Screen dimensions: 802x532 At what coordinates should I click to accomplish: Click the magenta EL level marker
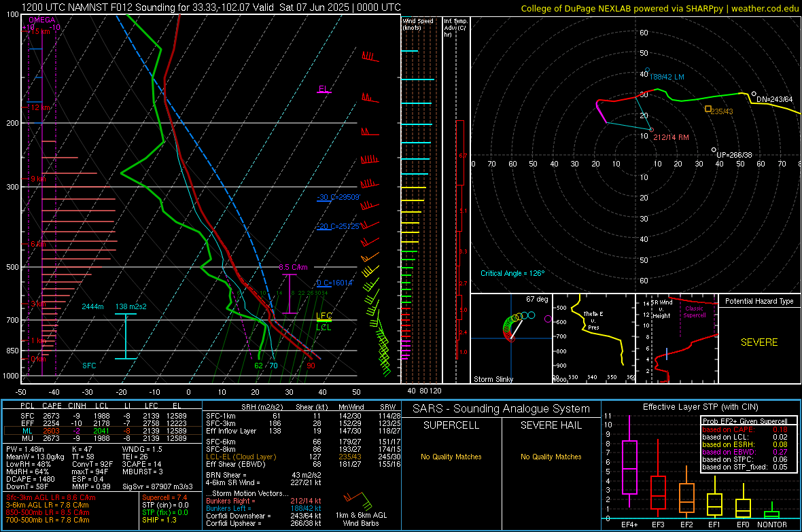324,90
